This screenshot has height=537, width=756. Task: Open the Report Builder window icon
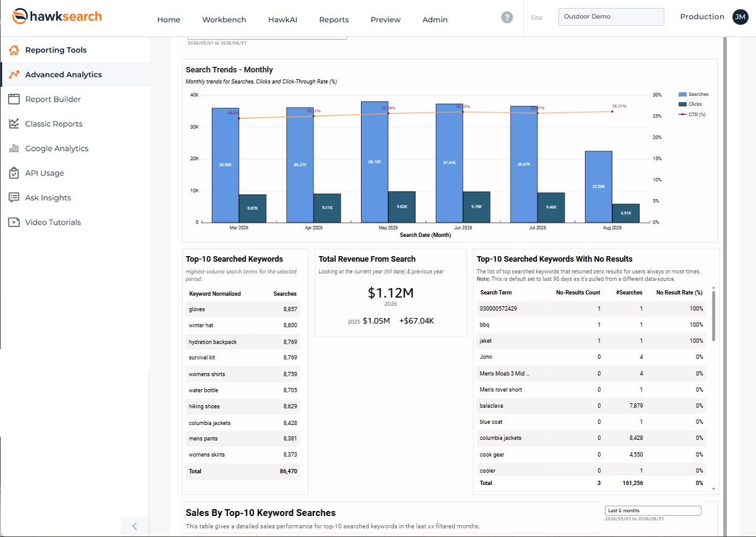click(14, 99)
